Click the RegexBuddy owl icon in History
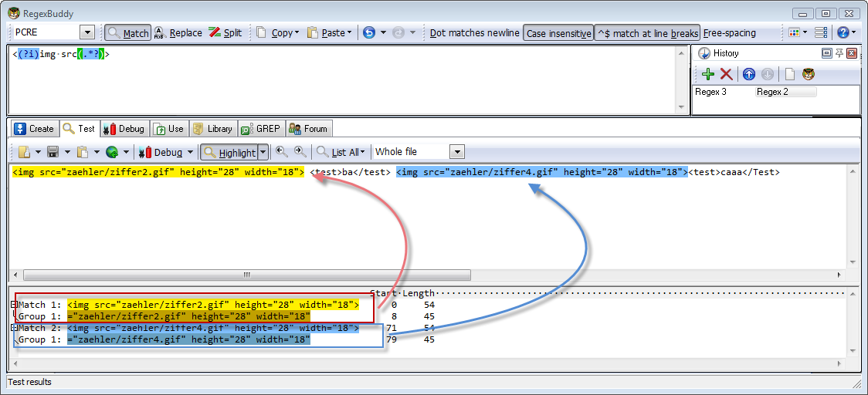This screenshot has height=395, width=868. 809,74
